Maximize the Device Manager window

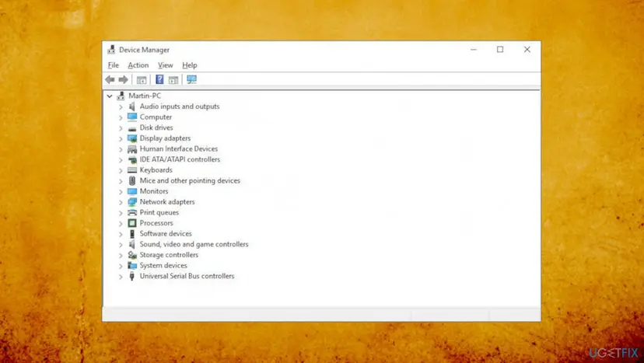coord(500,50)
